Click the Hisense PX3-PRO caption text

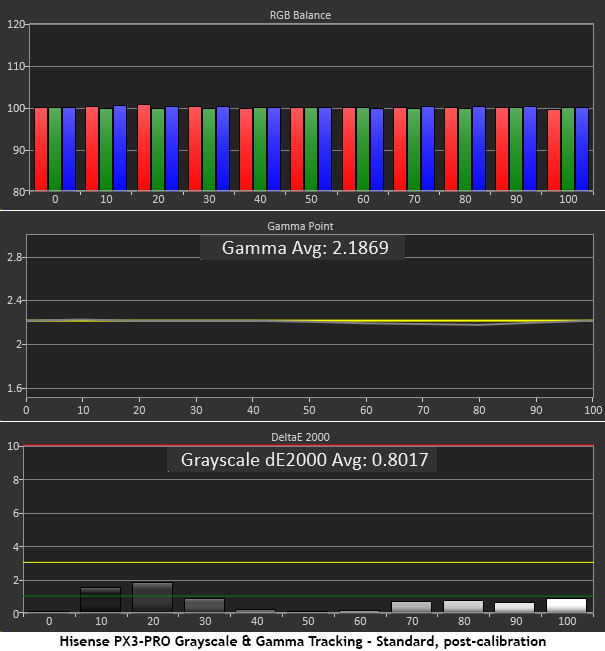[x=303, y=641]
